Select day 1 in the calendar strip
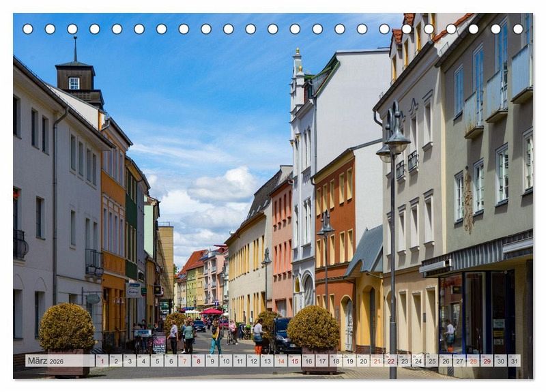The height and width of the screenshot is (392, 546). [x=102, y=361]
